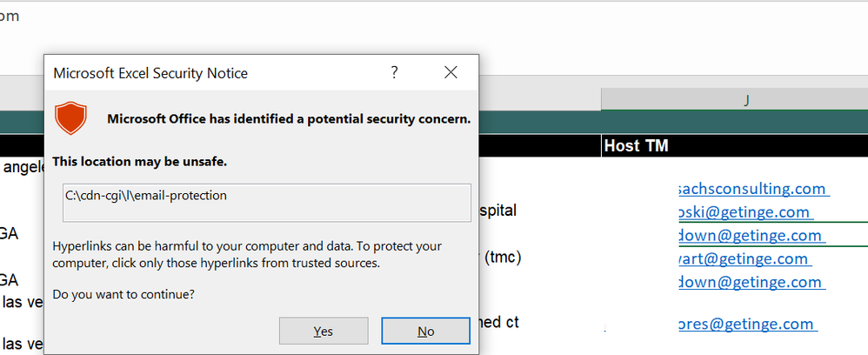868x355 pixels.
Task: Click the question mark help button
Action: click(x=395, y=73)
